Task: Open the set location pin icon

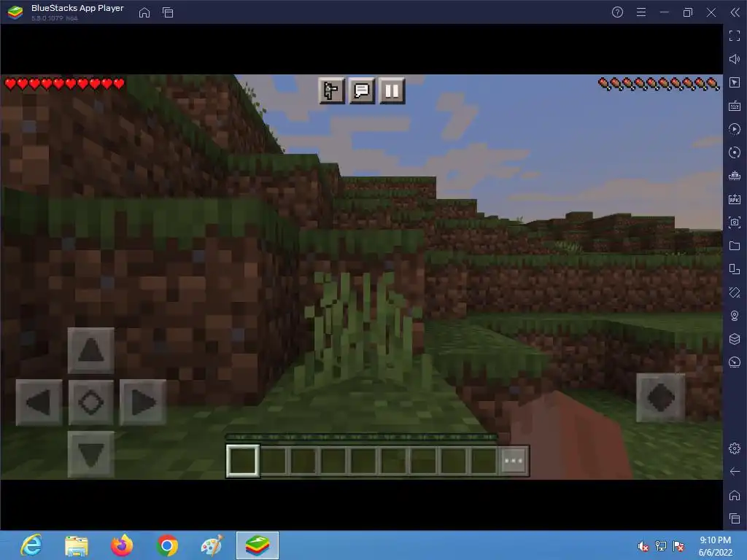Action: tap(735, 316)
